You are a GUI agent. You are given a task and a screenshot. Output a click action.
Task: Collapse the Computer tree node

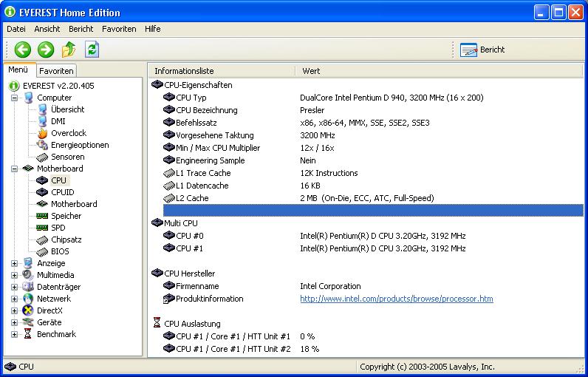(14, 98)
